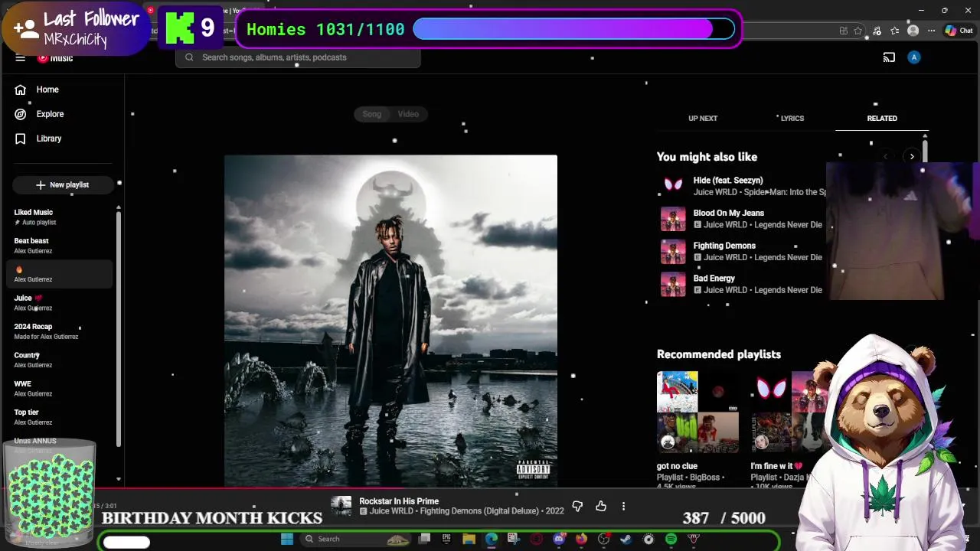Screen dimensions: 980x551
Task: Cast to a device with the Cast icon
Action: pos(889,57)
